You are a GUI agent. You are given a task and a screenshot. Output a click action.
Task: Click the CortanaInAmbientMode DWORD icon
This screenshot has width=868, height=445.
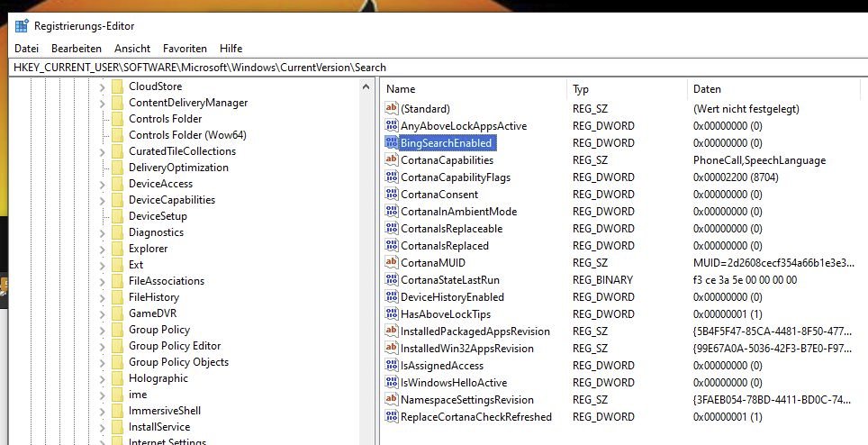pos(392,212)
